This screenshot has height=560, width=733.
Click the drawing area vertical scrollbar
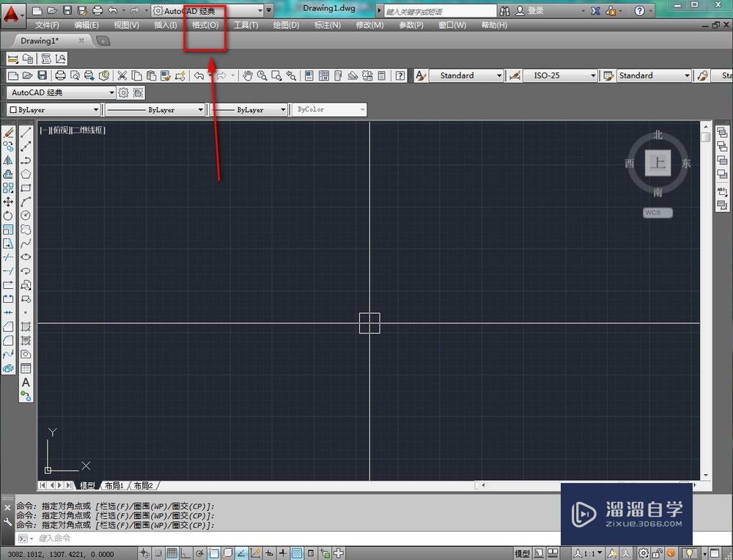tap(706, 300)
